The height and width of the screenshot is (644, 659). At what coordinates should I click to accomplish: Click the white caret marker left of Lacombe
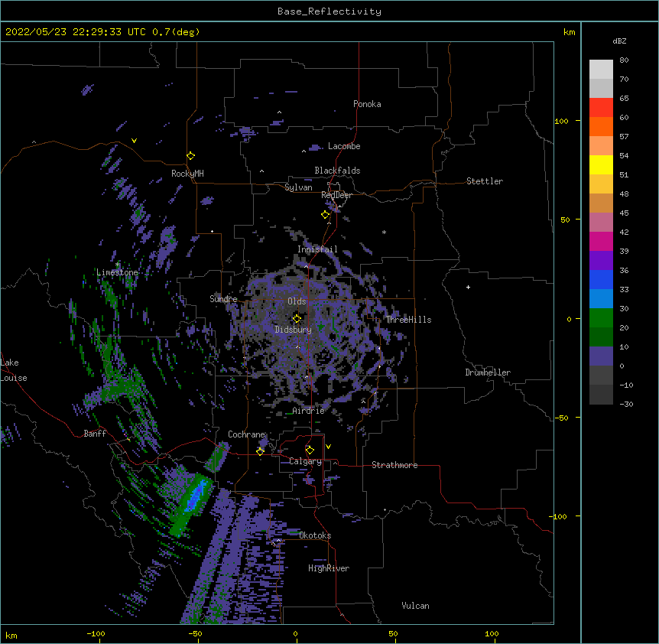coord(304,151)
